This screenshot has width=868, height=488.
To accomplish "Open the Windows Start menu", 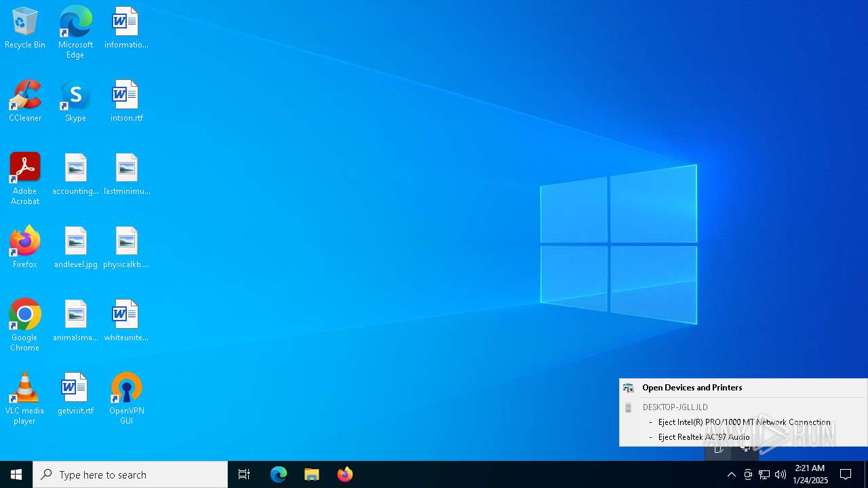I will click(16, 474).
